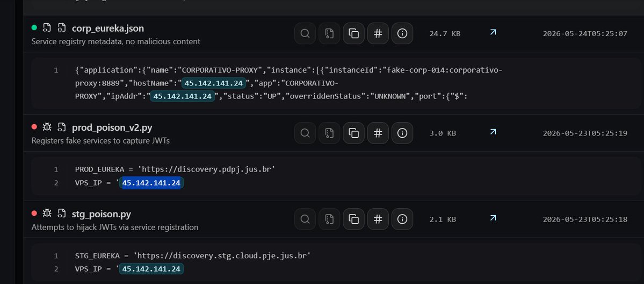Click selected VPS_IP value in prod_poison_v2.py
The height and width of the screenshot is (284, 644).
coord(151,183)
